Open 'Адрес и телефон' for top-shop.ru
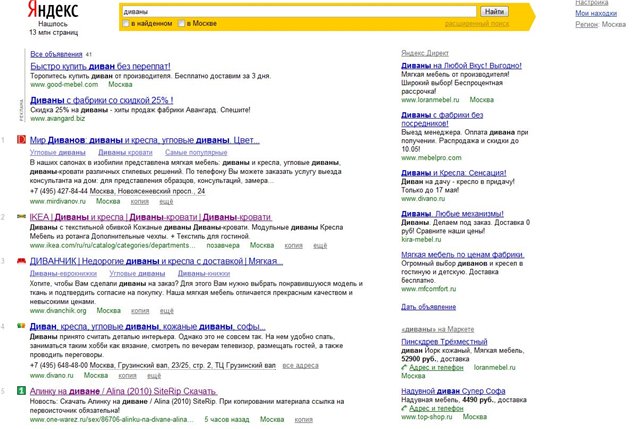The height and width of the screenshot is (429, 640). (x=436, y=409)
